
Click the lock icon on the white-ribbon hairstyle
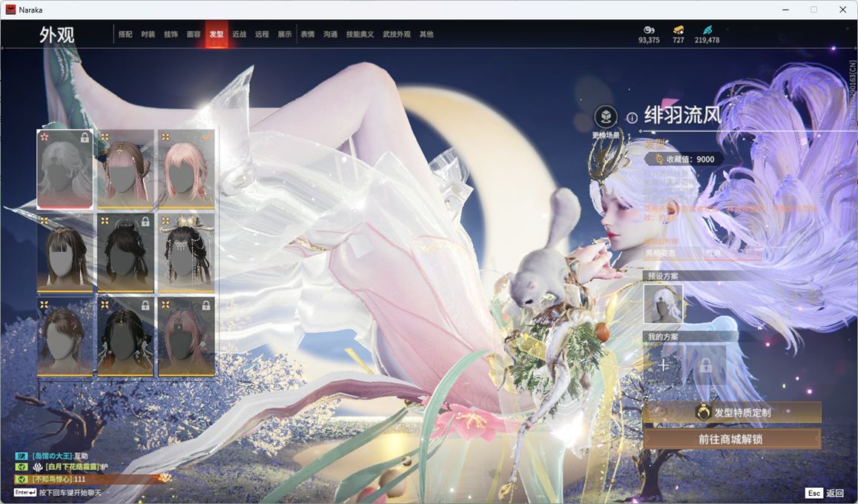(x=145, y=305)
